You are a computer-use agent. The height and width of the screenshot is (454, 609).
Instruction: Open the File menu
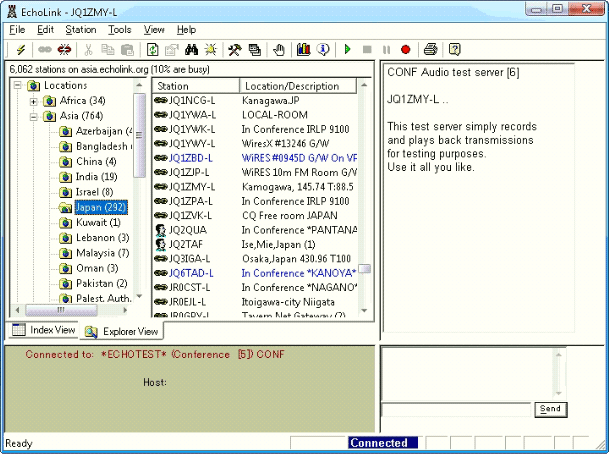[17, 30]
